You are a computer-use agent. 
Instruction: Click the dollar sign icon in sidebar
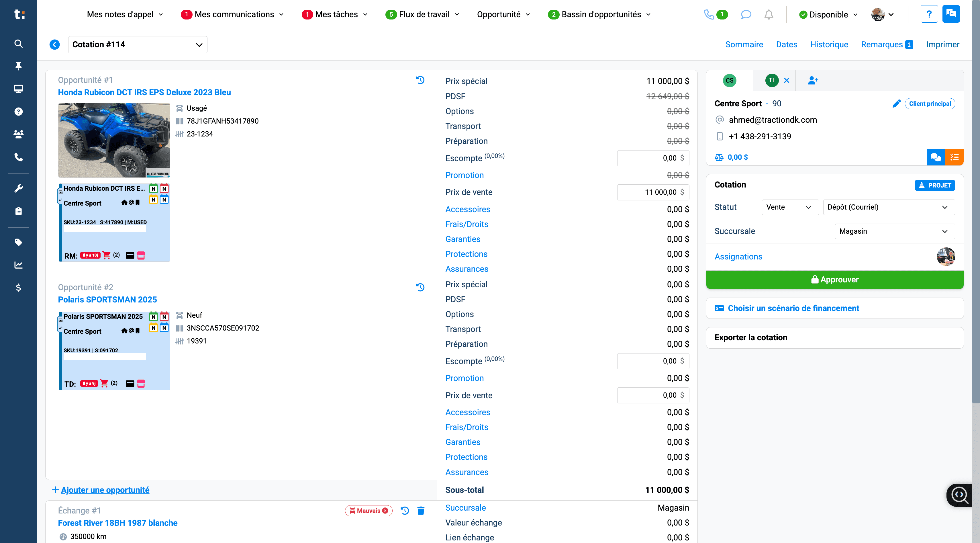(18, 287)
